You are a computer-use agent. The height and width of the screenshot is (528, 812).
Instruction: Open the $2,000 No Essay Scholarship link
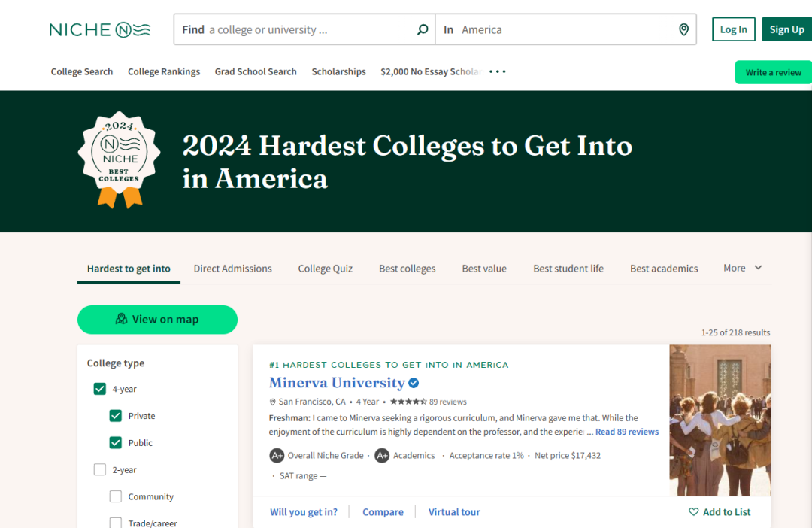coord(432,71)
